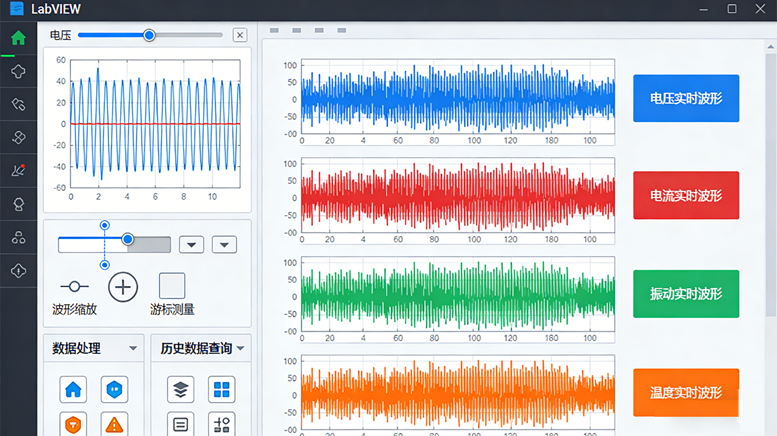This screenshot has height=436, width=777.
Task: Expand the 数据处理 dropdown arrow
Action: coord(134,349)
